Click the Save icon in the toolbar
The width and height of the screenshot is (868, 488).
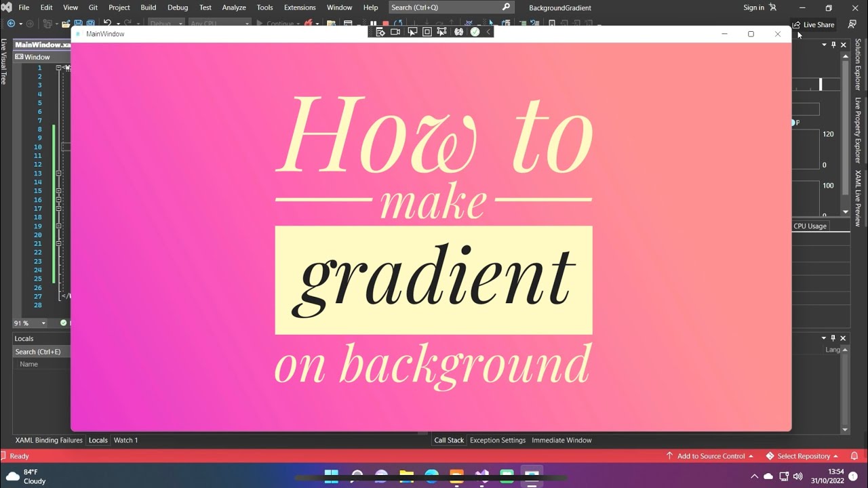pyautogui.click(x=78, y=24)
